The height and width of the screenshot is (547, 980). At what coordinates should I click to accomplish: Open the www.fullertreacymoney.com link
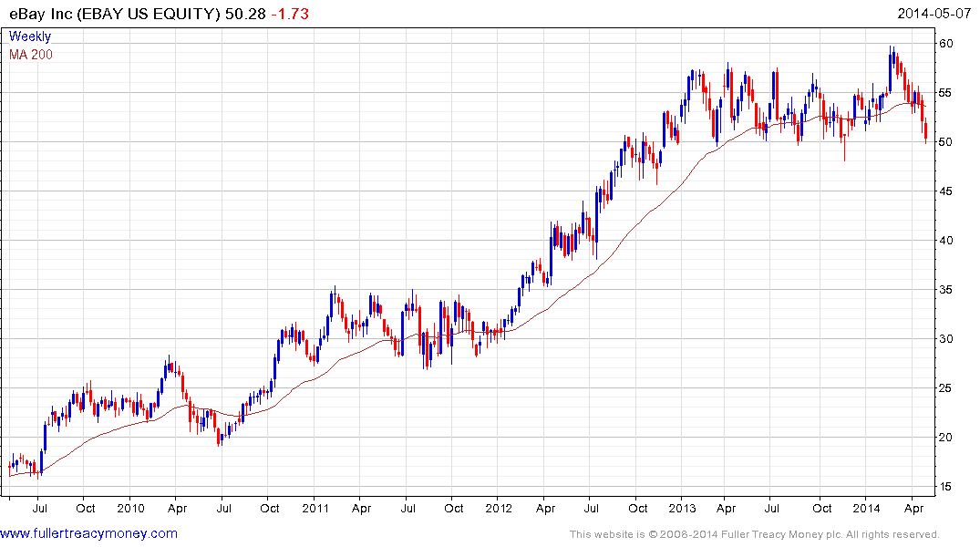88,534
